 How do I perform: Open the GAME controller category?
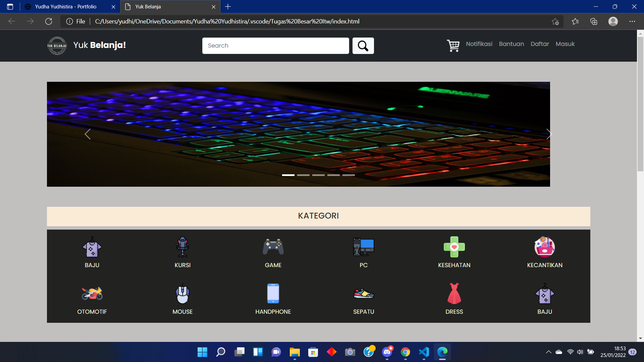click(x=273, y=252)
